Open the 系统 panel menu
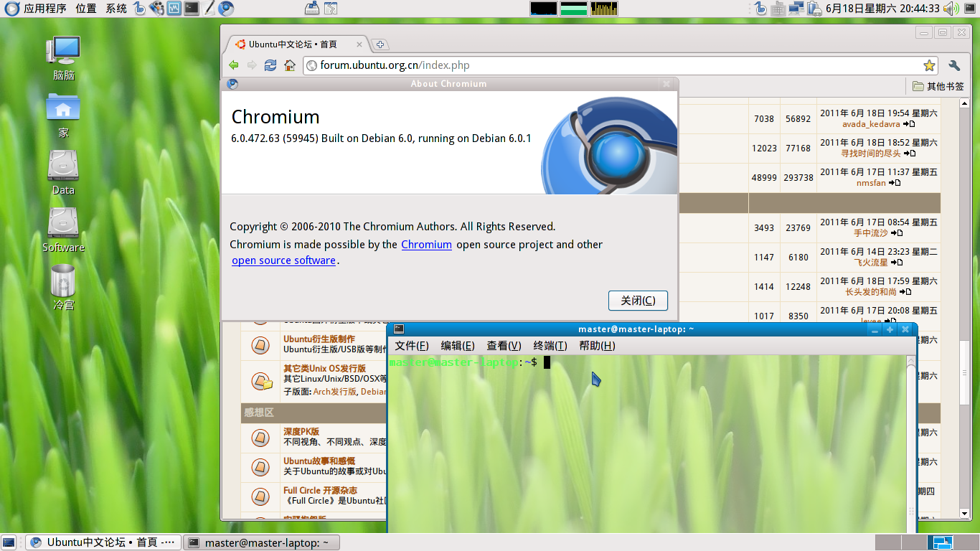 pyautogui.click(x=116, y=9)
